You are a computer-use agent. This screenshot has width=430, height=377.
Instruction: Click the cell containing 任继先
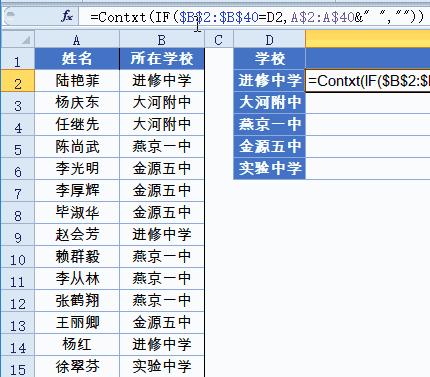(77, 125)
